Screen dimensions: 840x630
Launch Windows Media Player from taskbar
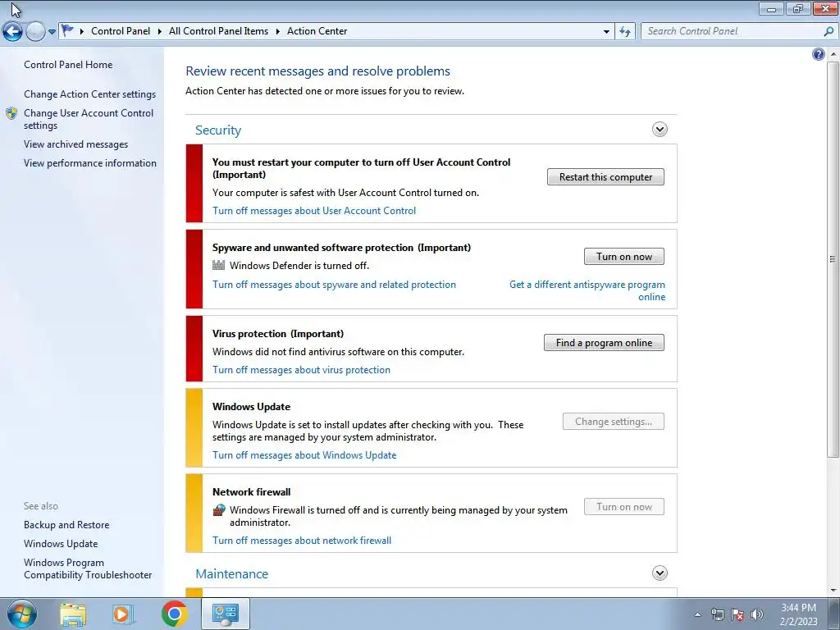tap(122, 614)
